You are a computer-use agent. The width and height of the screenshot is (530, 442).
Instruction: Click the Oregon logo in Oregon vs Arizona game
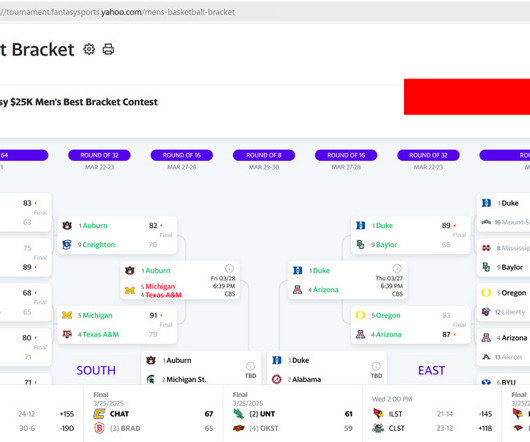tap(360, 315)
